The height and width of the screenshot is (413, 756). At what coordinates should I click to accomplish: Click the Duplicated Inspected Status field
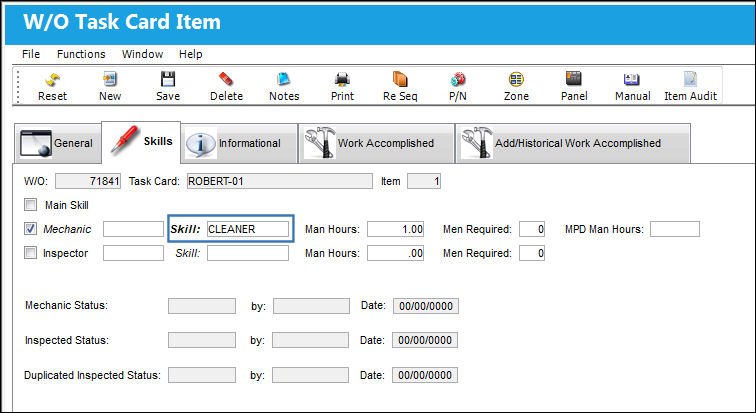202,375
